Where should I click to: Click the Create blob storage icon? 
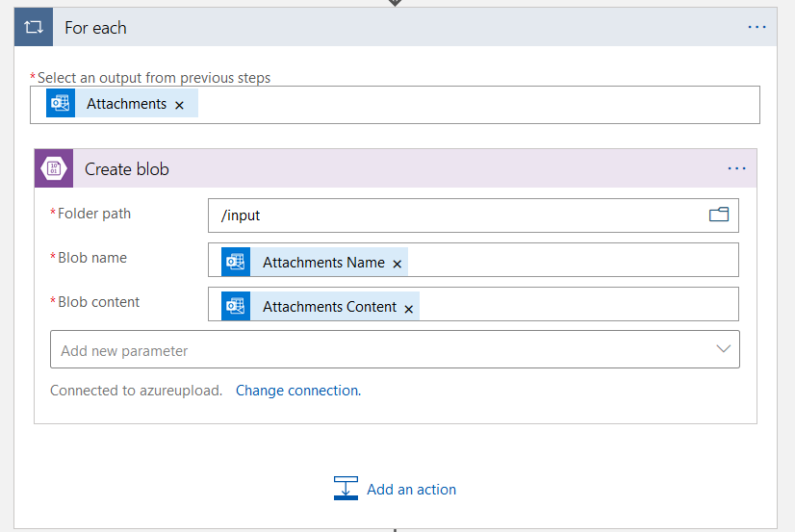55,169
